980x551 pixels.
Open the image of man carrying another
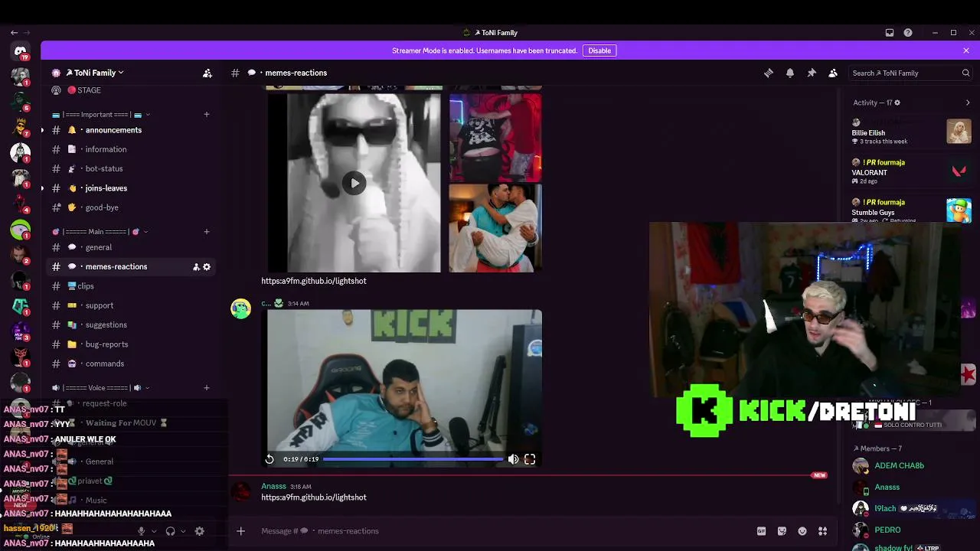click(495, 228)
